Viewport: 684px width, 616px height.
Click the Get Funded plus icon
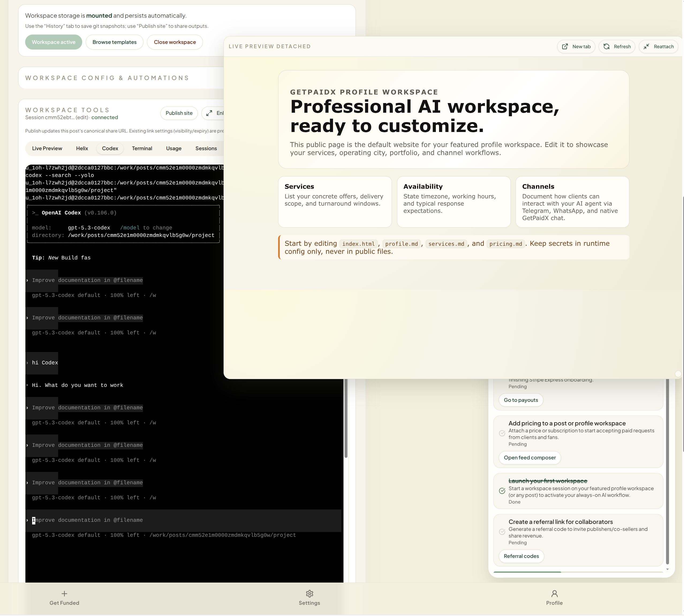click(x=64, y=593)
